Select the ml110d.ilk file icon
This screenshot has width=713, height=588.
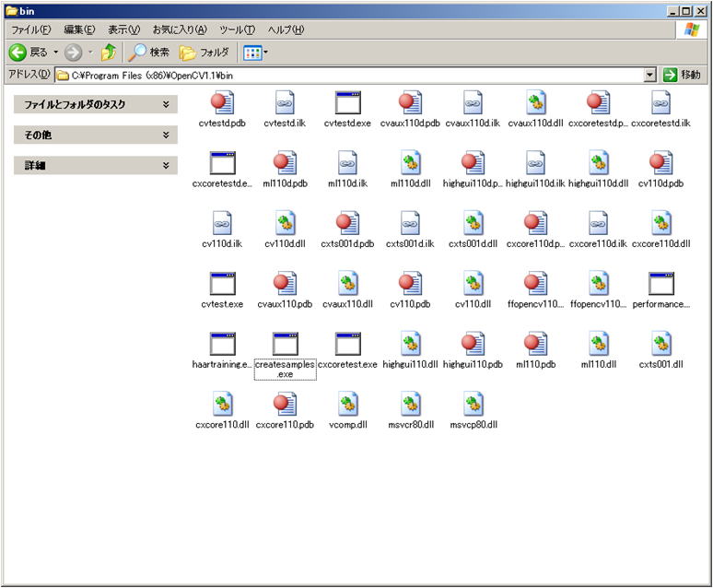coord(347,163)
